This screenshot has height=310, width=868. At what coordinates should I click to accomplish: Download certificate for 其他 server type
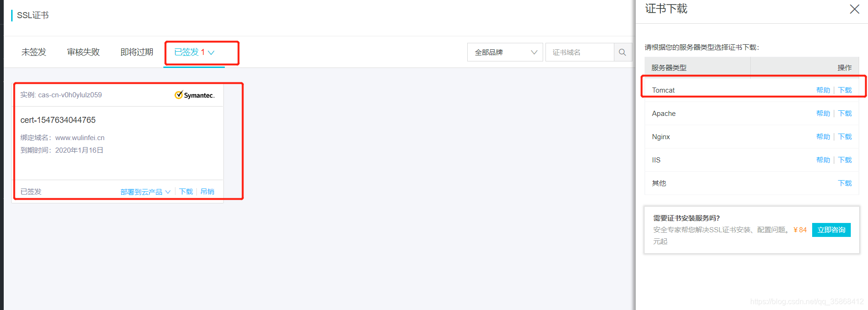click(845, 183)
